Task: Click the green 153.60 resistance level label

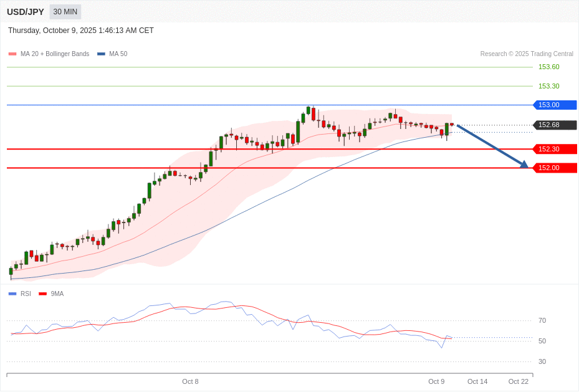Action: coord(548,67)
